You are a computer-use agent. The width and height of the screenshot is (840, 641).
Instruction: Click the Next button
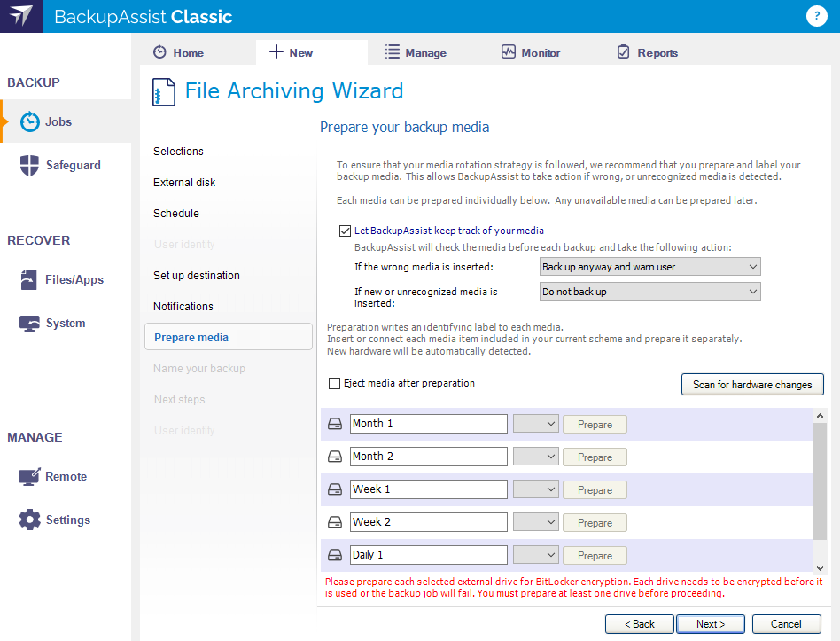(710, 624)
